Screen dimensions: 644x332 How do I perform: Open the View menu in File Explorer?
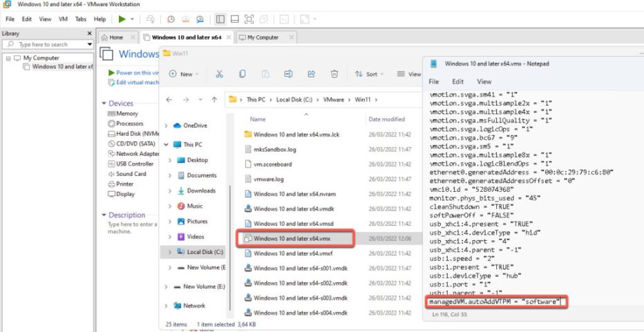click(x=409, y=74)
